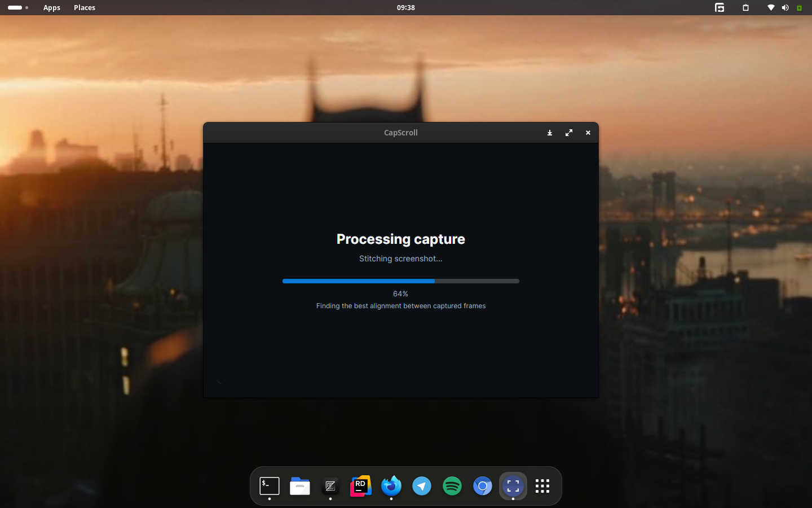
Task: Click the CapScroll window title
Action: pyautogui.click(x=401, y=133)
